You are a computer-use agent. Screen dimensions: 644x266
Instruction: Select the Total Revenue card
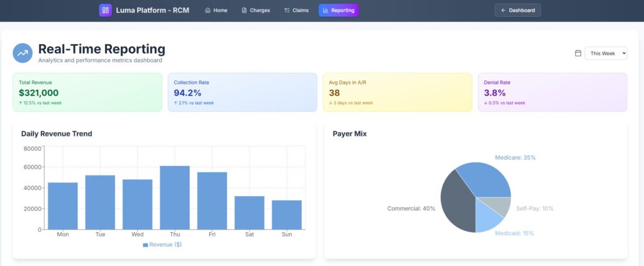point(87,92)
